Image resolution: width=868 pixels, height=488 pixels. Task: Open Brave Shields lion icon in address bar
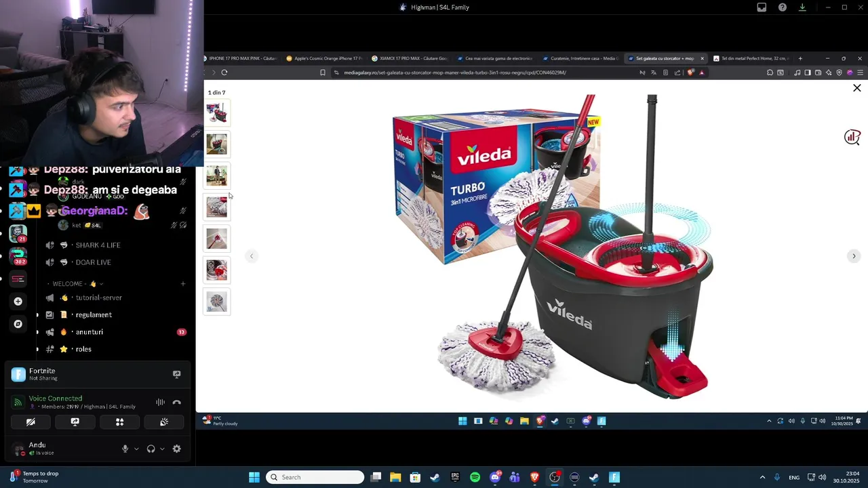pos(690,73)
